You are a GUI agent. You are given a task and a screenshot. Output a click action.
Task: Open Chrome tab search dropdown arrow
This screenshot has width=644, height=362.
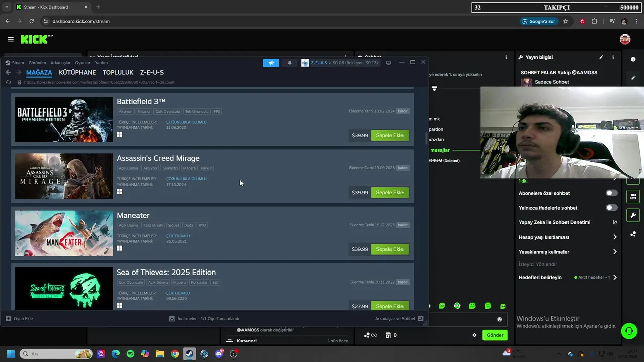[x=7, y=7]
